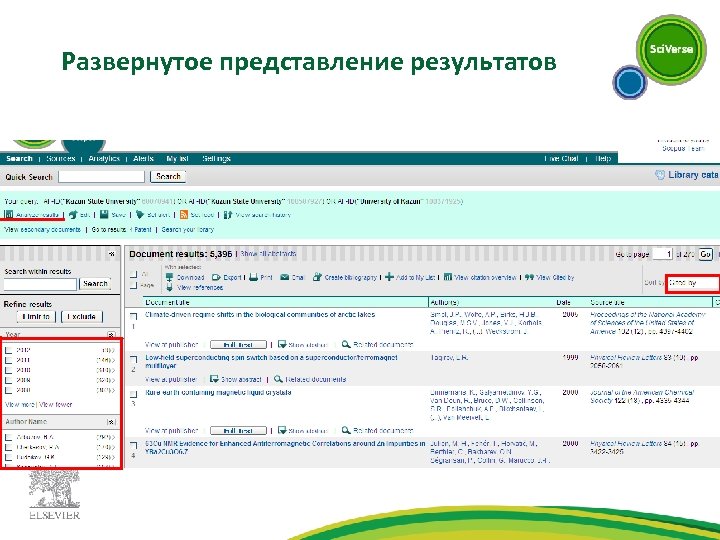This screenshot has height=540, width=720.
Task: Open the Settings menu tab
Action: click(x=216, y=158)
